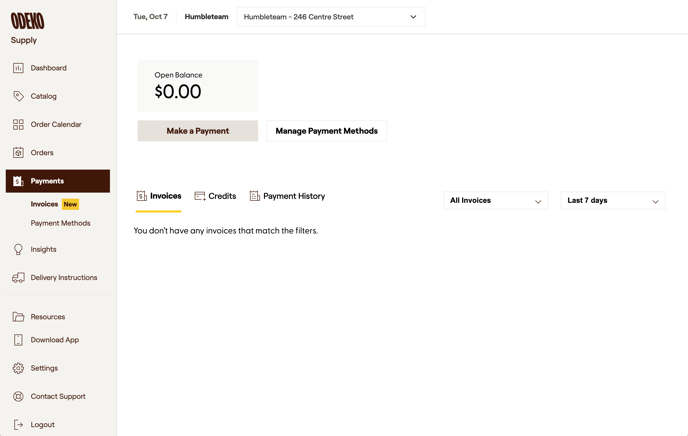Image resolution: width=688 pixels, height=436 pixels.
Task: Click Manage Payment Methods button
Action: click(x=326, y=131)
